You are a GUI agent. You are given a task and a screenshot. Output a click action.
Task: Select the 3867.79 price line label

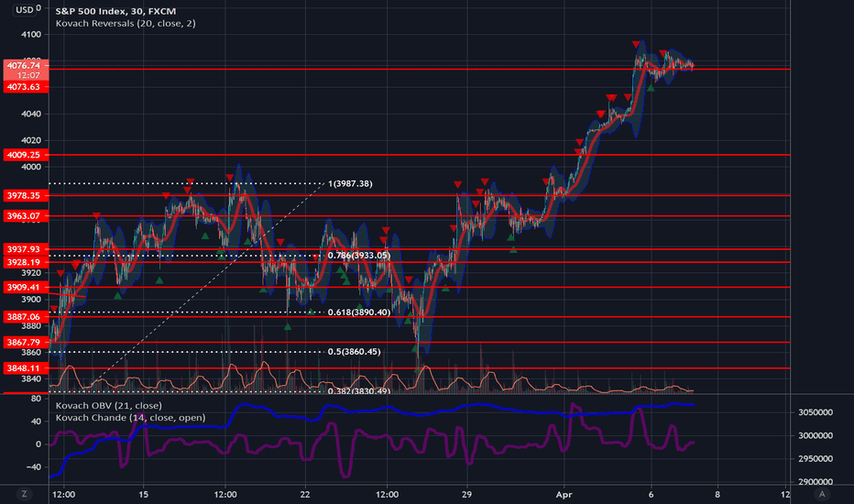[x=26, y=342]
